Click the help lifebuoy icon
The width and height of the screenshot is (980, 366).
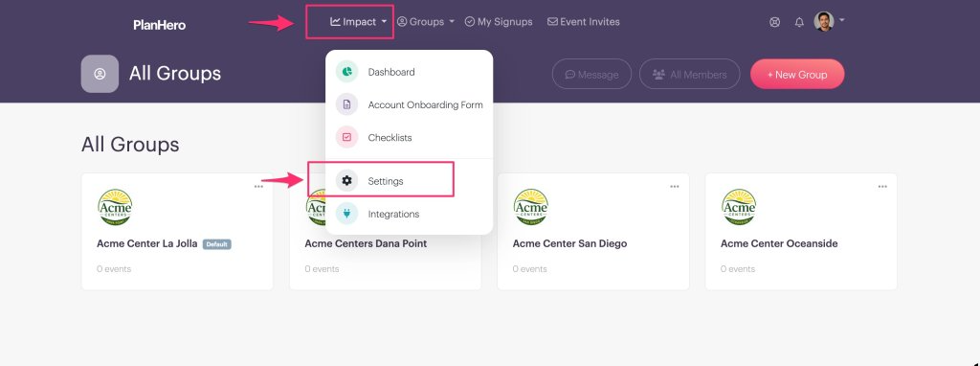coord(775,22)
